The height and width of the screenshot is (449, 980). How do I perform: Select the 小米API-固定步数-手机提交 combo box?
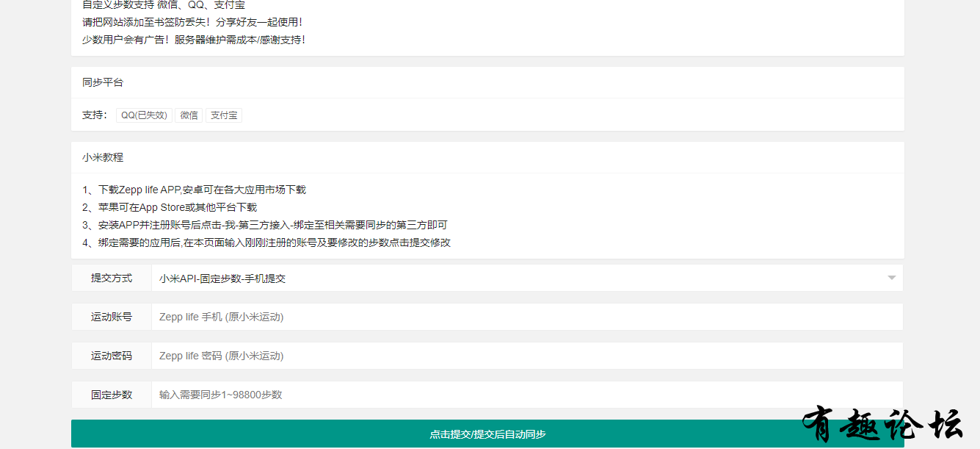pyautogui.click(x=527, y=278)
